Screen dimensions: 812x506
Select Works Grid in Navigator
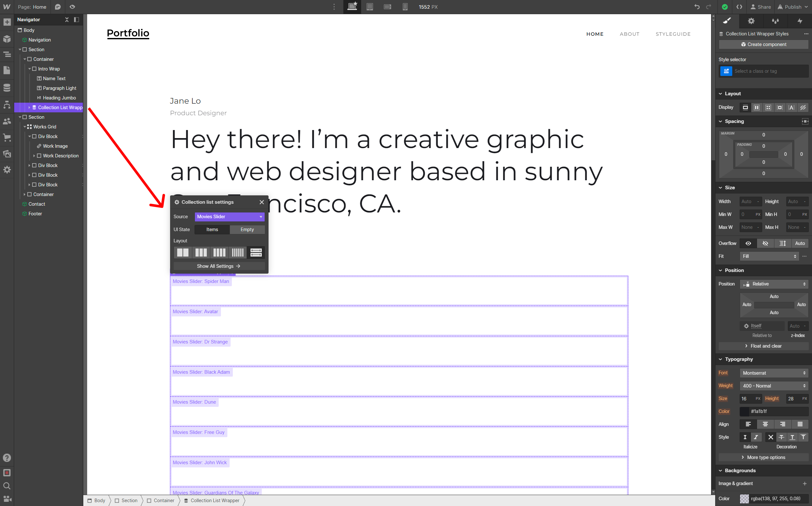click(x=45, y=127)
